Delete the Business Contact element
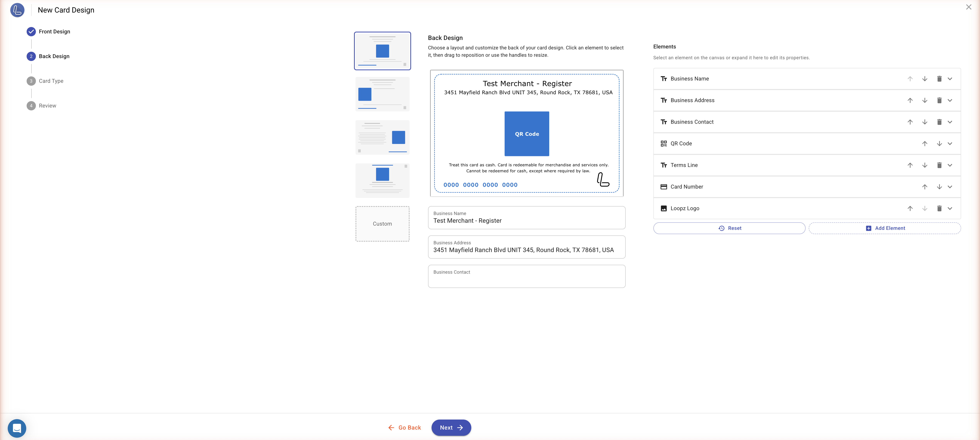980x440 pixels. pyautogui.click(x=939, y=122)
